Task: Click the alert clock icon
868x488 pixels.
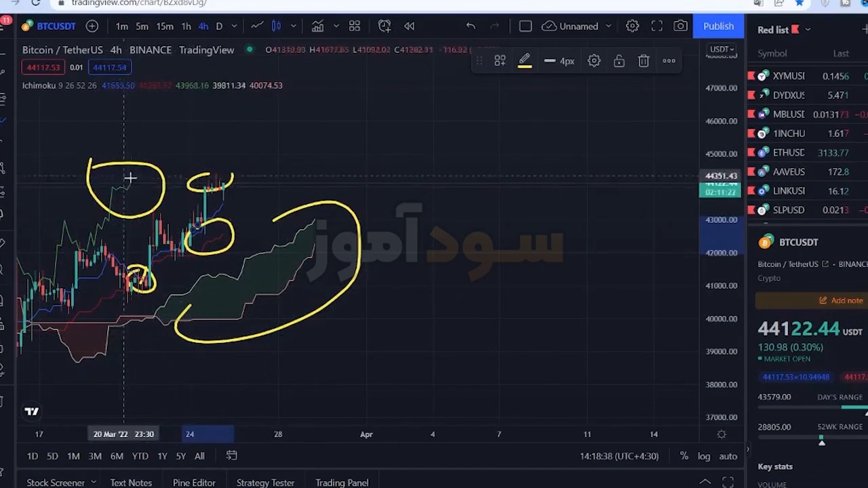Action: point(384,26)
